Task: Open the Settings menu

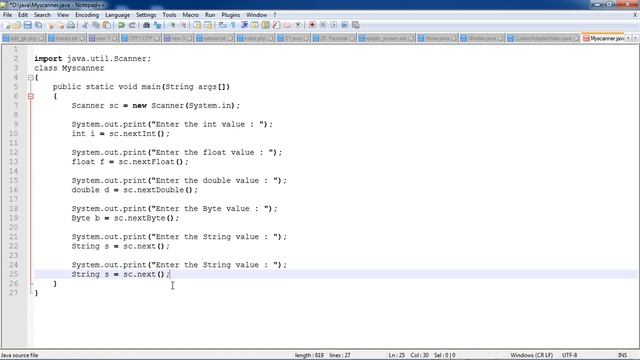Action: tap(146, 15)
